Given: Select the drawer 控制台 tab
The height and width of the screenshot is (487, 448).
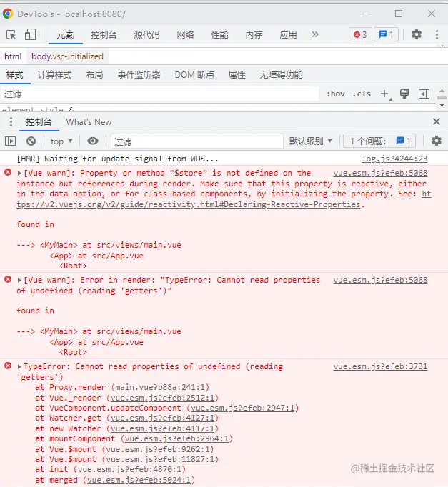Looking at the screenshot, I should click(39, 122).
